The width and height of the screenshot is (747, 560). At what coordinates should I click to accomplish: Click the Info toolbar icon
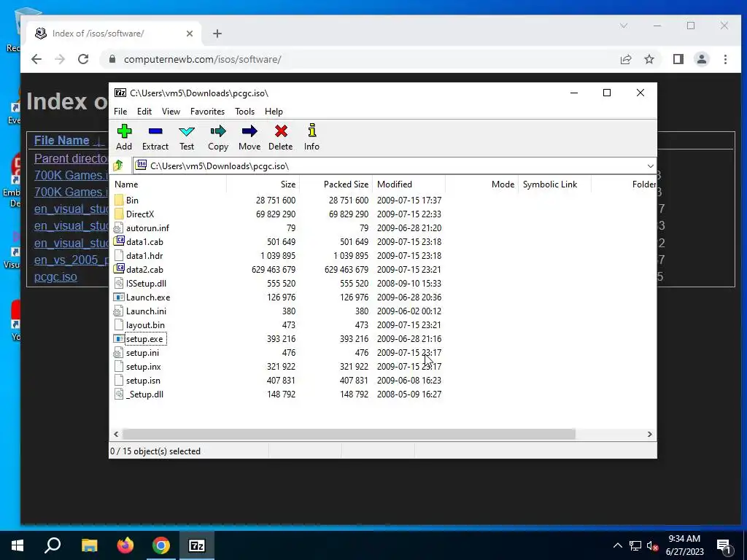pos(312,131)
